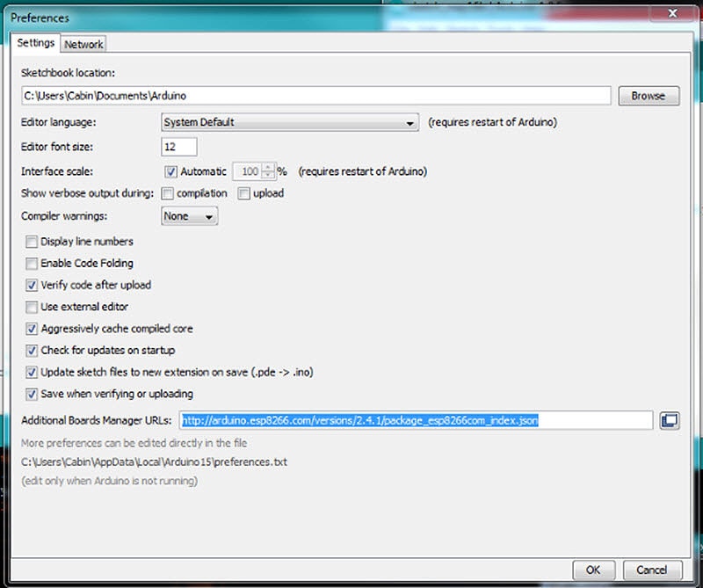Cancel the preferences dialog

coord(651,570)
